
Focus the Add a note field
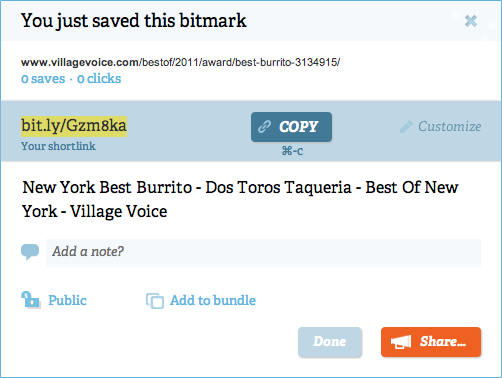(x=263, y=253)
